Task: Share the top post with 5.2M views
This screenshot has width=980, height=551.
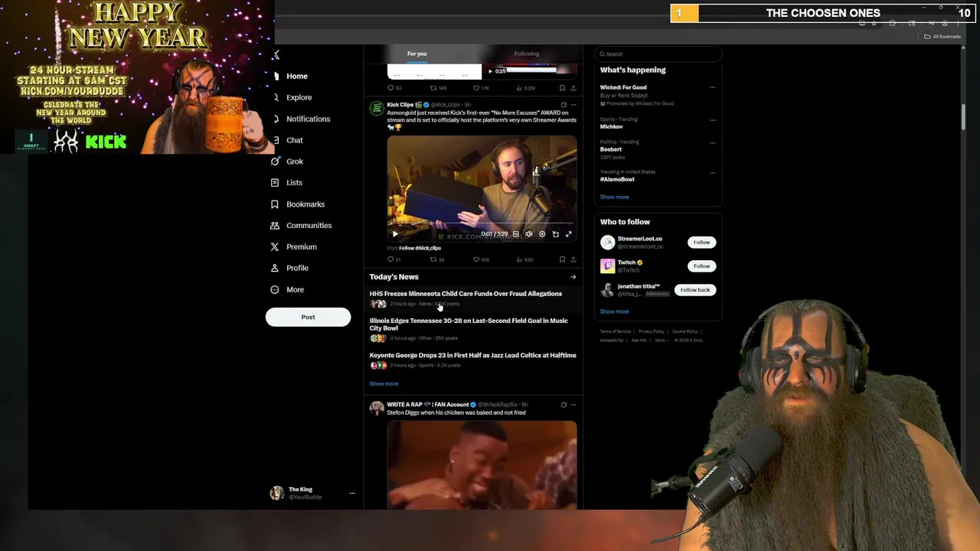Action: (x=573, y=88)
